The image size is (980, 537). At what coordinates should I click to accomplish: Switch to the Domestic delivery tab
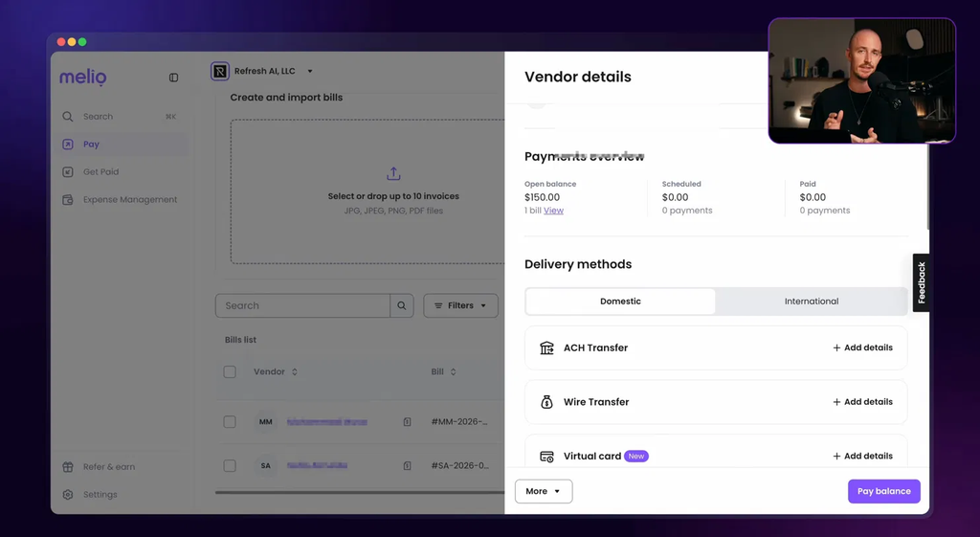coord(620,302)
